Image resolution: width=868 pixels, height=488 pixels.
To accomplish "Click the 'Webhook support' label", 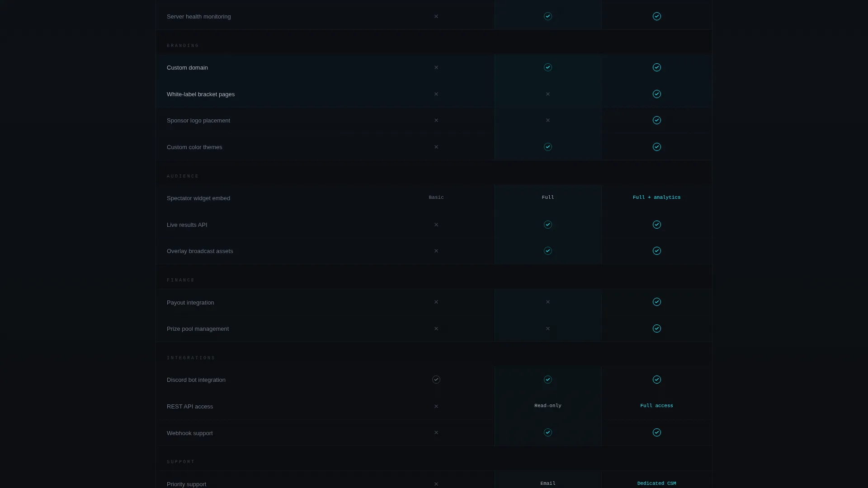I will [x=190, y=433].
